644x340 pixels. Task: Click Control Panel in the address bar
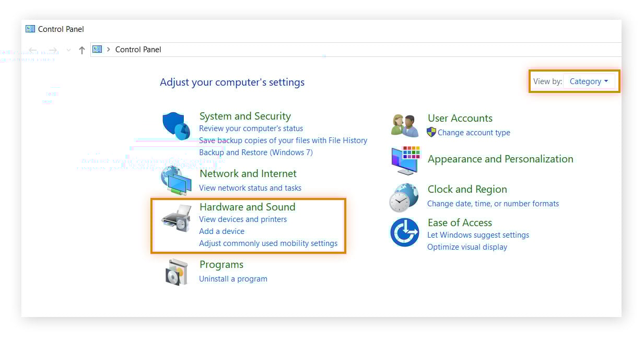click(x=138, y=50)
